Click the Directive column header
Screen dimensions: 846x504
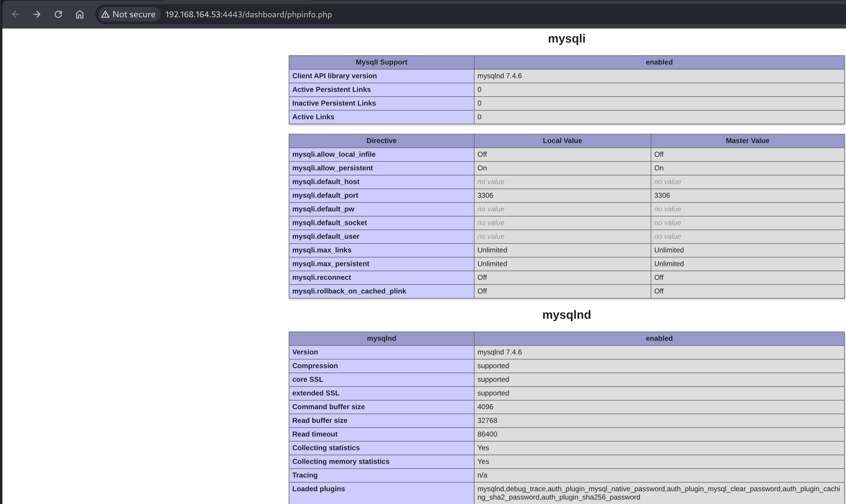(x=381, y=141)
